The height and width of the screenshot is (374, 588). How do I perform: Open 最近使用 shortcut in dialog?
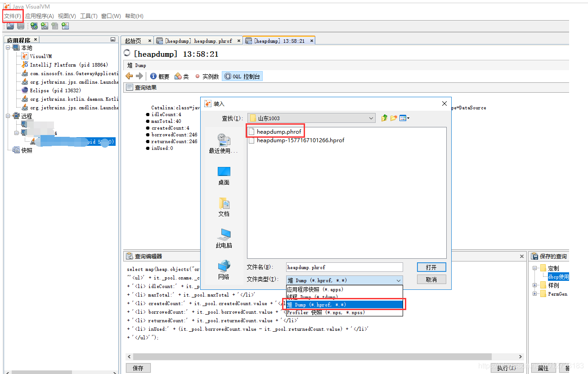pos(224,143)
